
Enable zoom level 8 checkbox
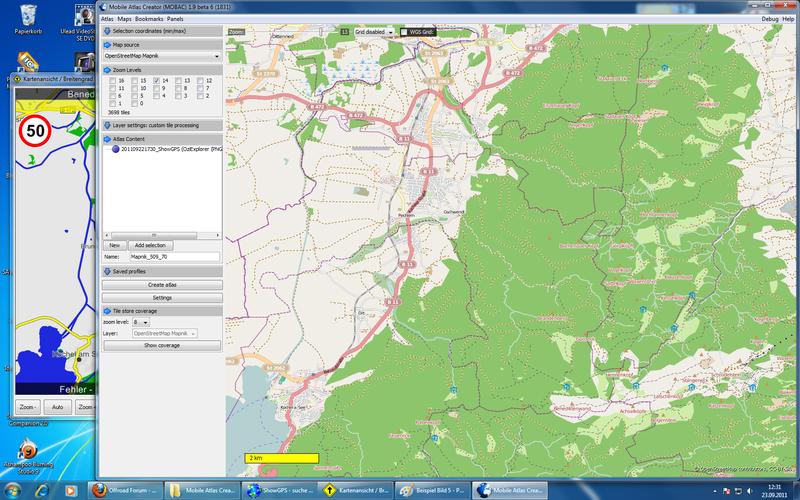click(x=179, y=88)
